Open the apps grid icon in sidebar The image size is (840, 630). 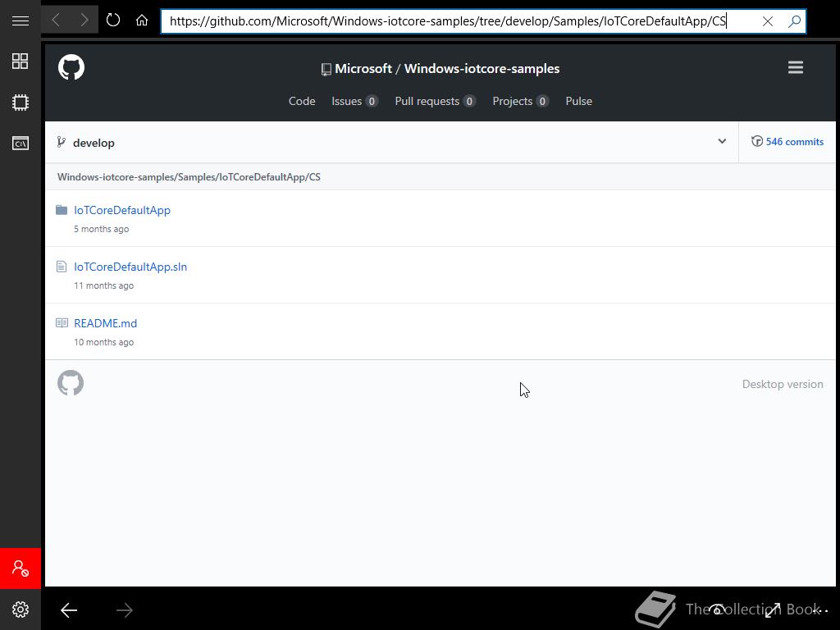(21, 61)
